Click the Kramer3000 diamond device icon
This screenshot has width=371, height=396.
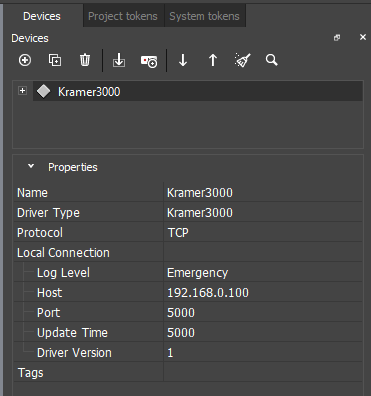(x=44, y=91)
